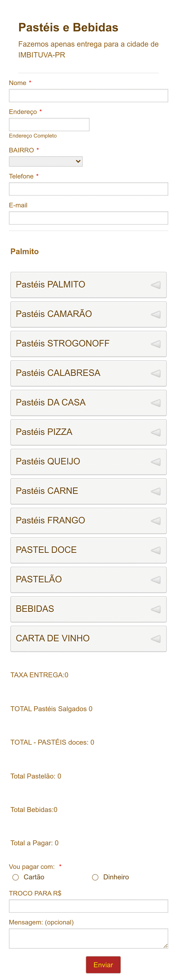Click the arrow icon on Pastéis STROGONOFF
This screenshot has height=980, width=177.
[x=155, y=344]
